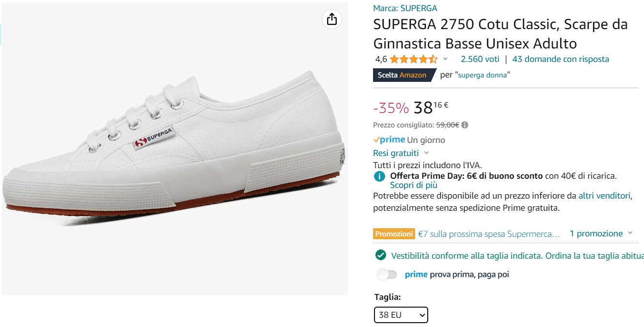The height and width of the screenshot is (327, 644).
Task: Click the Scelta Amazon badge
Action: 402,75
